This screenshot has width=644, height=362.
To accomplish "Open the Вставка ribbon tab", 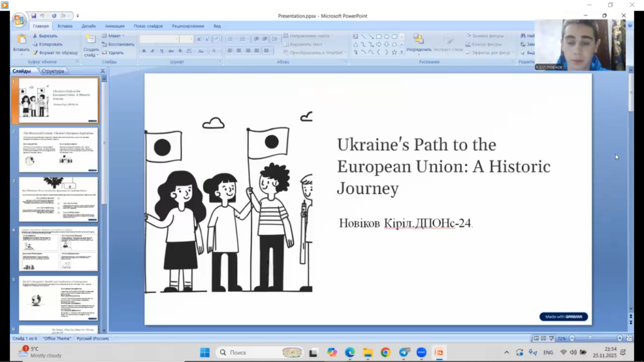I will point(65,26).
